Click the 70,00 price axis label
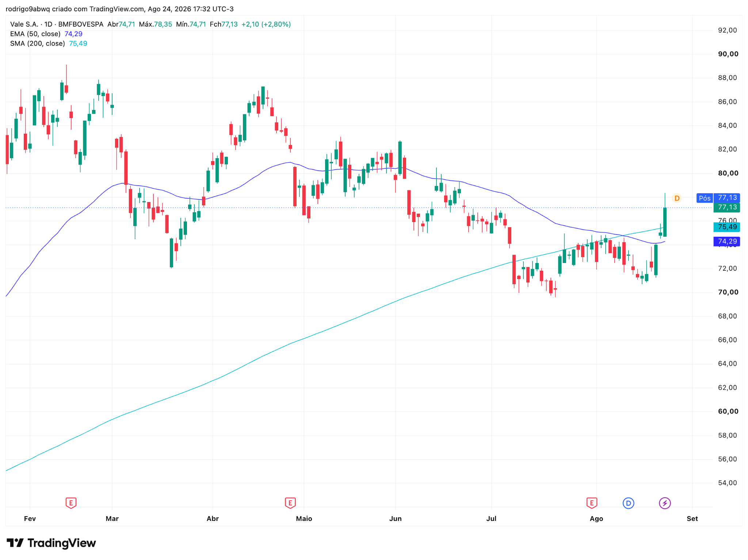Screen dimensions: 748x560 (x=728, y=292)
